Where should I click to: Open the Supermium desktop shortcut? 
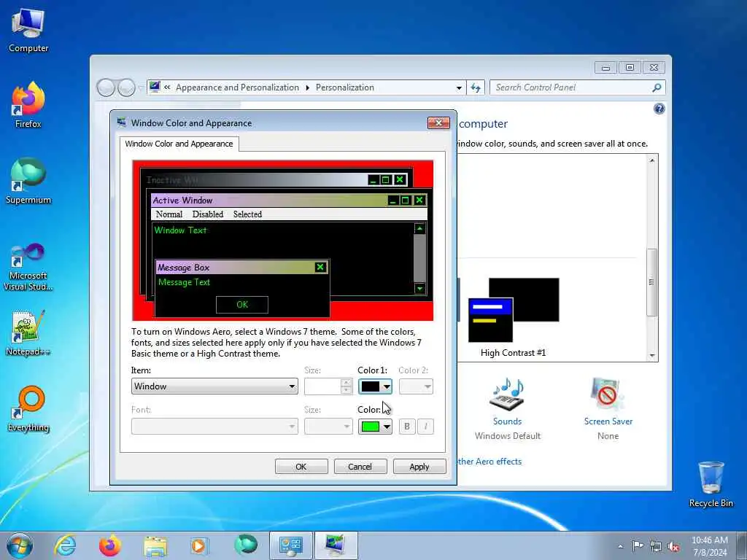(28, 181)
